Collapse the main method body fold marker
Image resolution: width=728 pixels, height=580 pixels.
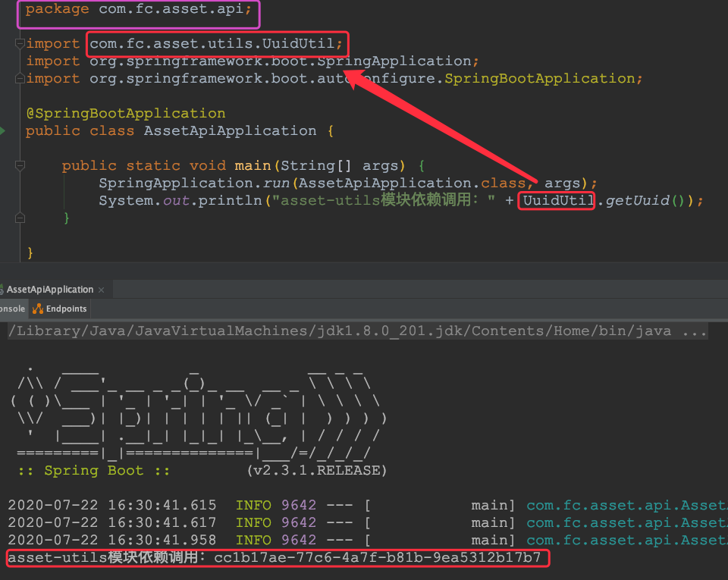tap(20, 165)
